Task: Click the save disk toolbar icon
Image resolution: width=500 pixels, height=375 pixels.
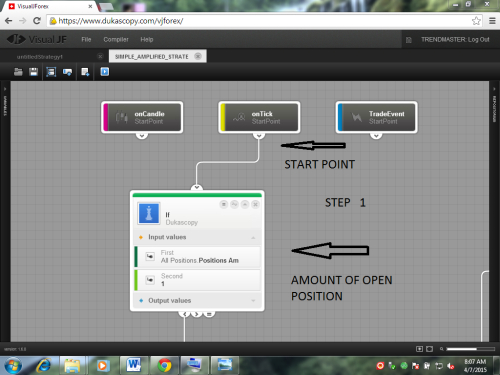Action: click(x=34, y=72)
